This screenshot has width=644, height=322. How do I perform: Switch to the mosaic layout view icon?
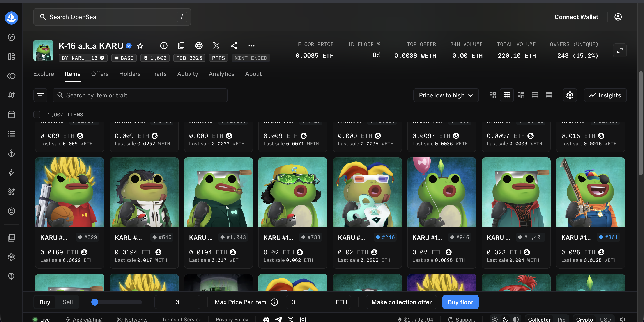coord(521,95)
